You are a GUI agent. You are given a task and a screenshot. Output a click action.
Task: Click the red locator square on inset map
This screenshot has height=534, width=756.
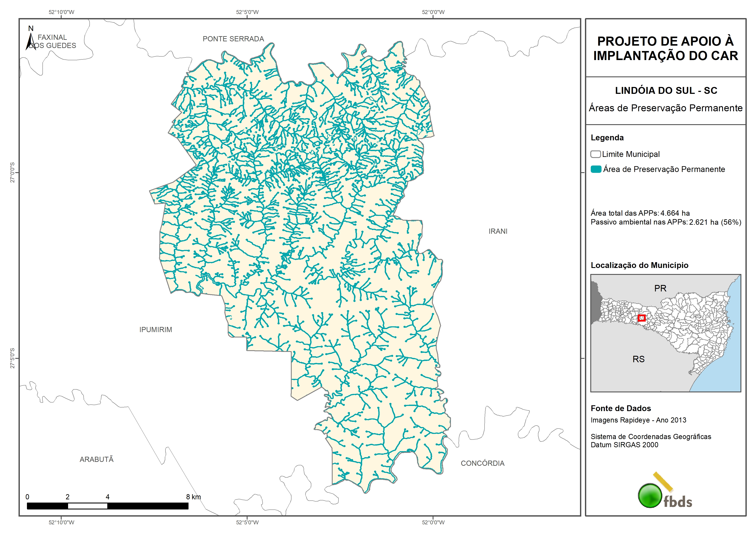(x=641, y=318)
